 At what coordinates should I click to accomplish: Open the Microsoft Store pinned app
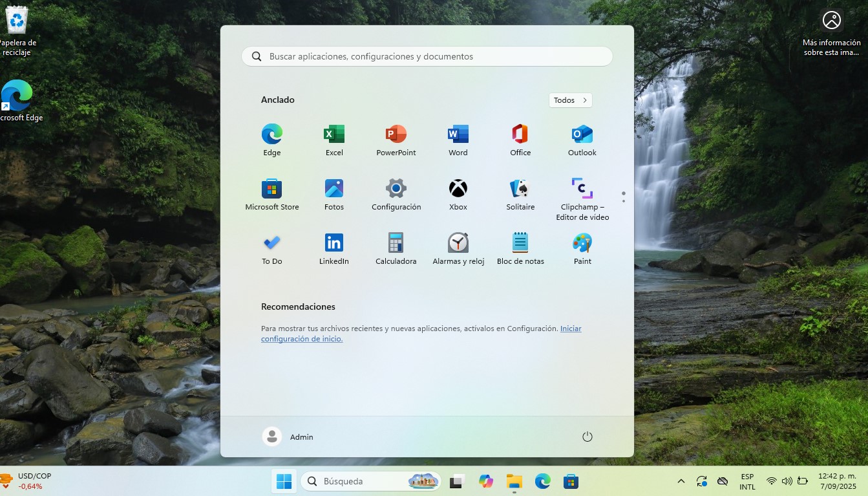coord(271,195)
